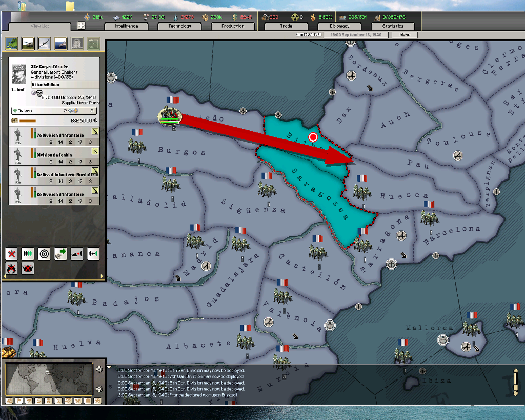The height and width of the screenshot is (420, 525).
Task: Select 7e Division d'Infanterie row
Action: point(54,135)
